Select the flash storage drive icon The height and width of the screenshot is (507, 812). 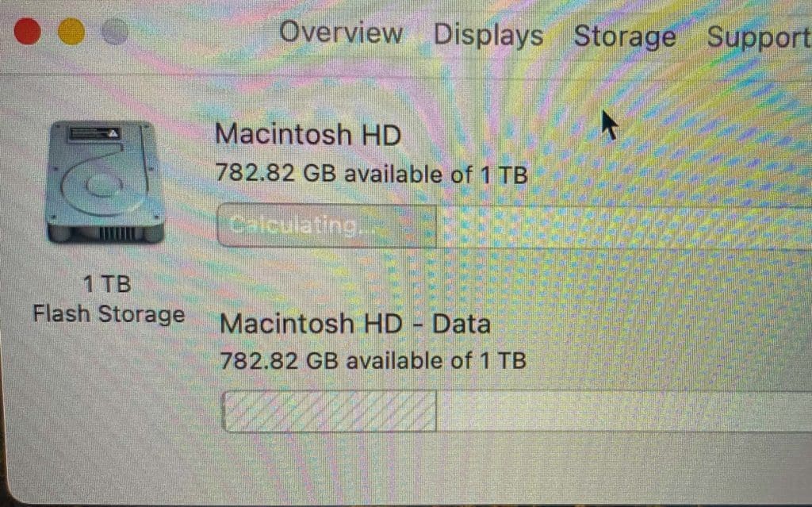pyautogui.click(x=105, y=182)
